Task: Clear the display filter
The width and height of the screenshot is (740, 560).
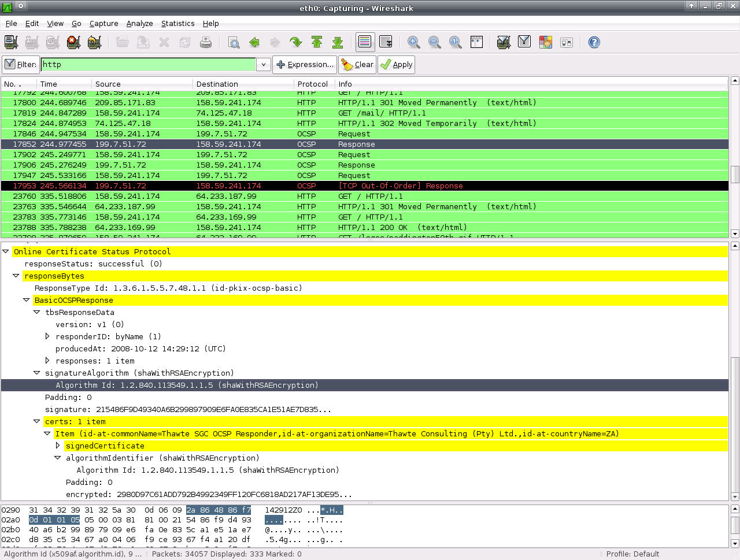Action: pyautogui.click(x=358, y=64)
